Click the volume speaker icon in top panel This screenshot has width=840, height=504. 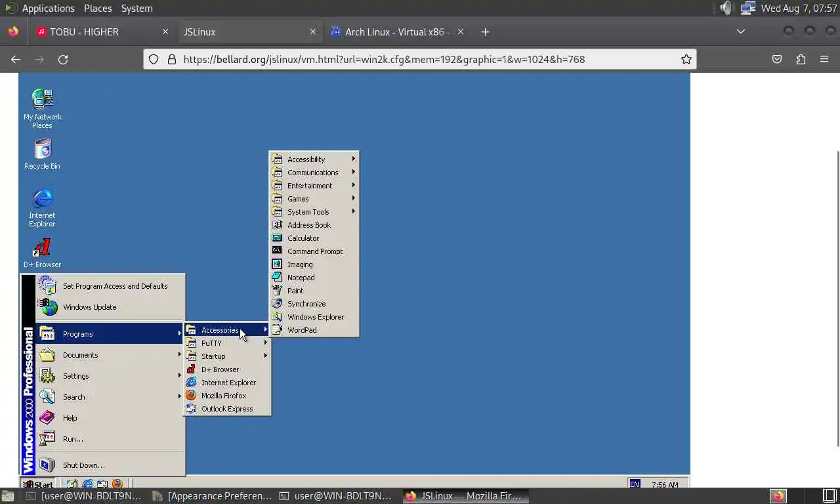tap(725, 8)
